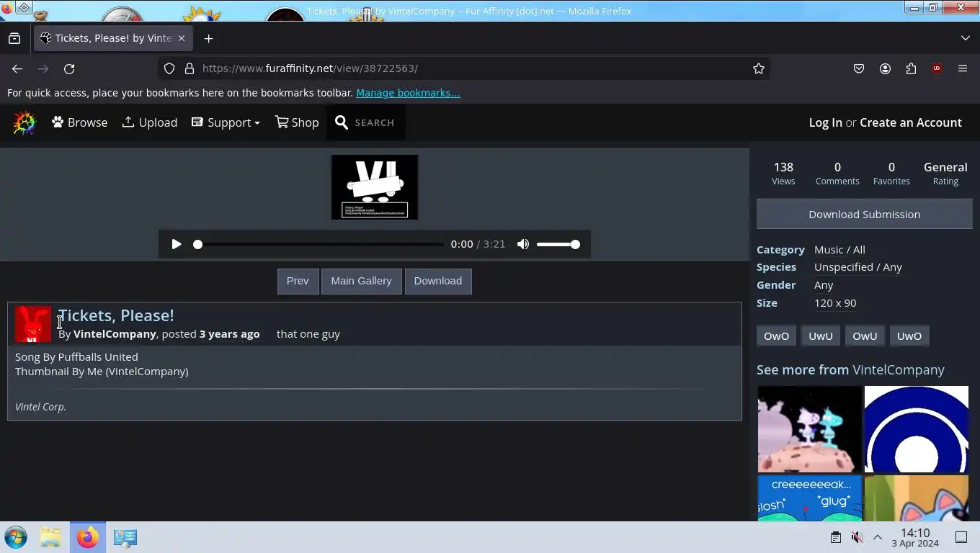This screenshot has width=980, height=553.
Task: Reload the page
Action: click(x=69, y=68)
